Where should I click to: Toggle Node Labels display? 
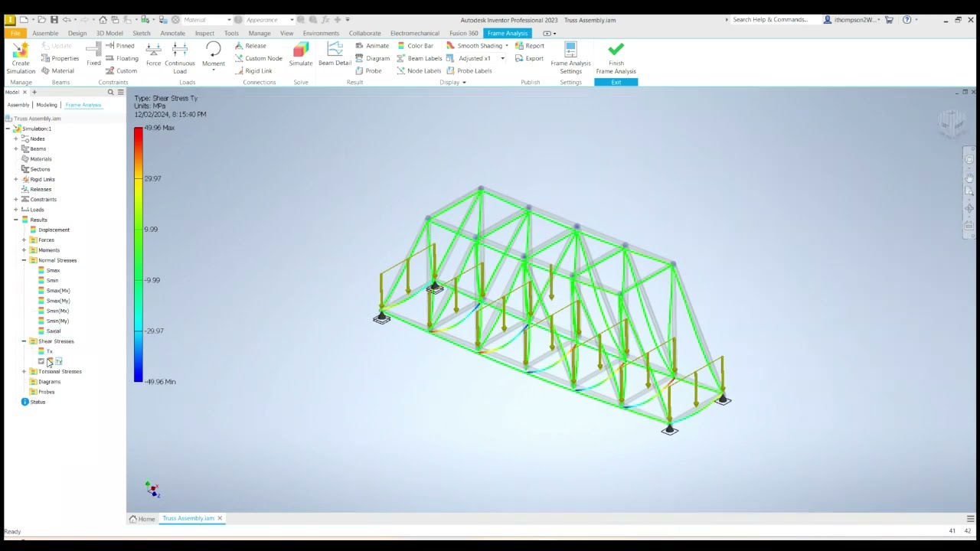point(419,70)
